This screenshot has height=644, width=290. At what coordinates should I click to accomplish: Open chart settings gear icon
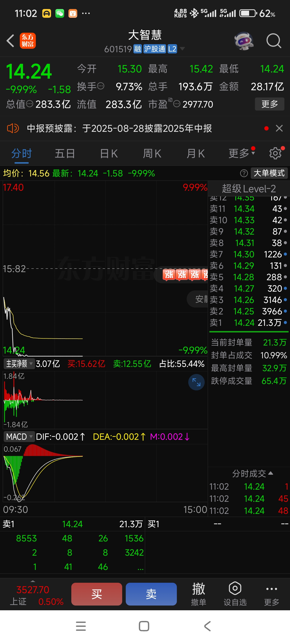click(x=275, y=153)
